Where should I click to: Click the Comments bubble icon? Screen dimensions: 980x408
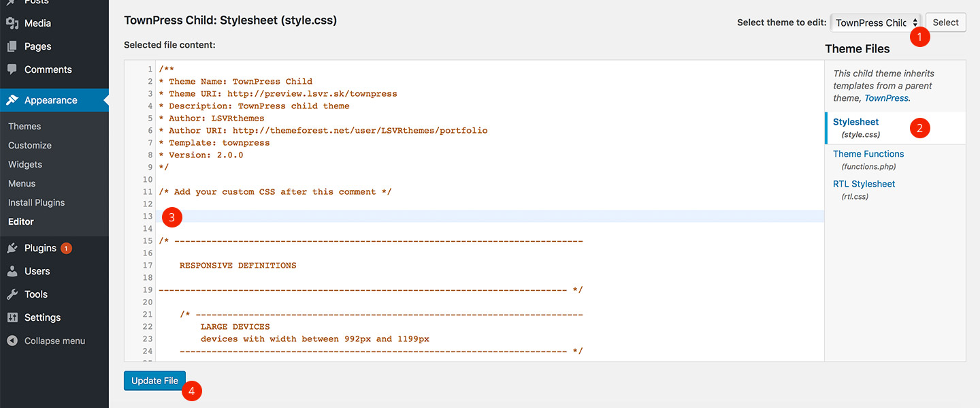point(12,69)
